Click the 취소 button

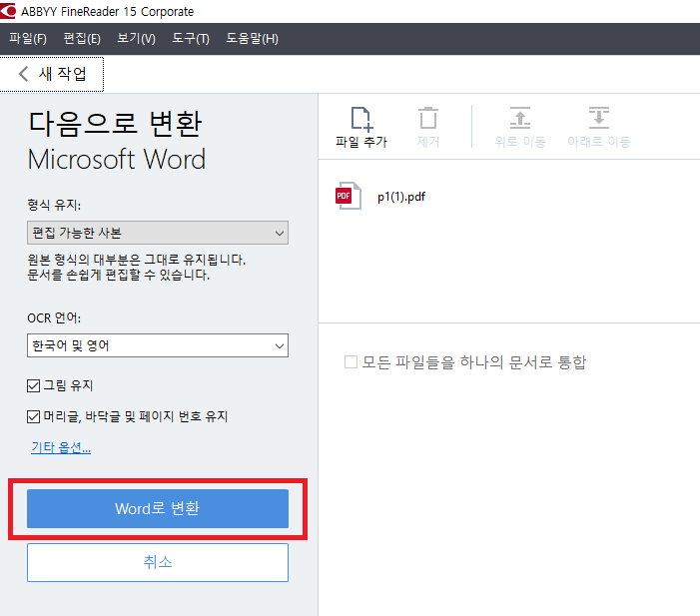coord(158,562)
